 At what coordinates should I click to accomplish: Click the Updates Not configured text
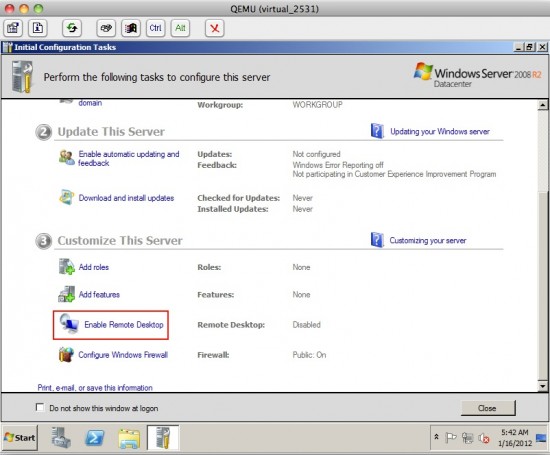click(x=316, y=154)
